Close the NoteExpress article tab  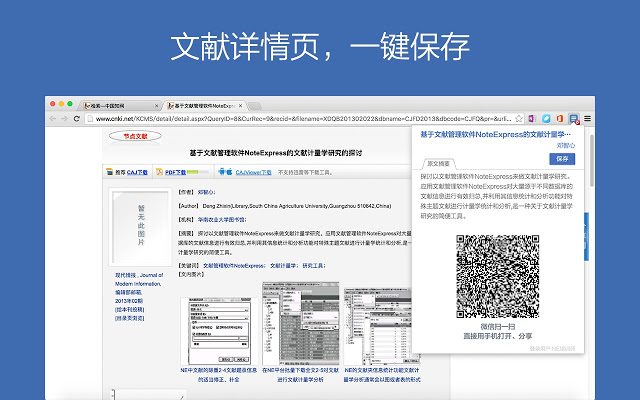(240, 106)
